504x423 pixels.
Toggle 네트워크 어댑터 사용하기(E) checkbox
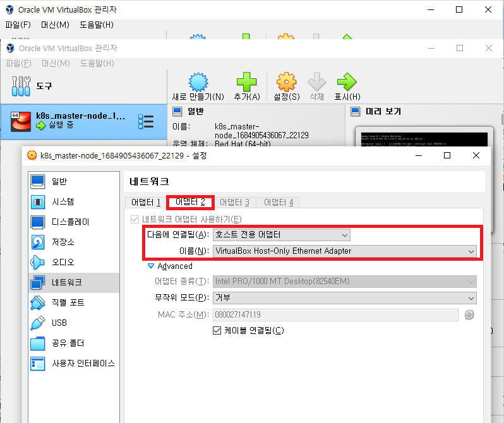pos(135,220)
